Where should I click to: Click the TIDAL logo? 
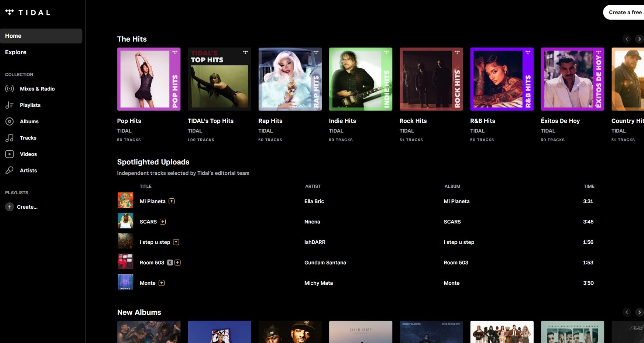[28, 12]
